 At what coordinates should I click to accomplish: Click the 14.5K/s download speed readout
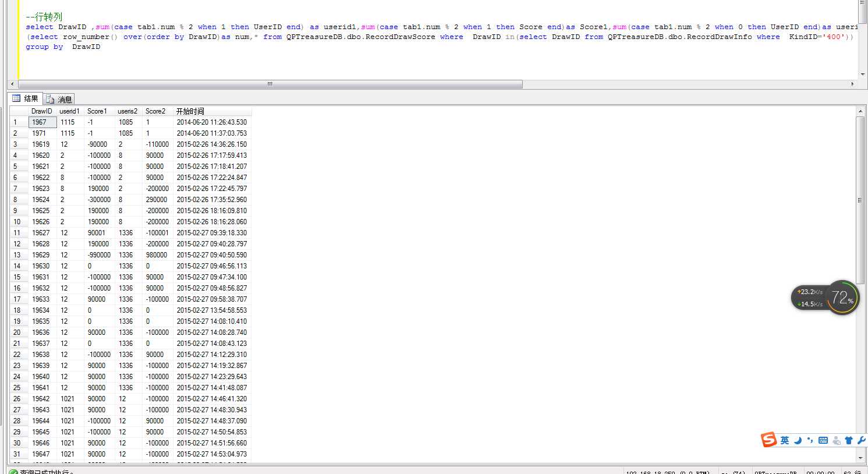(x=810, y=304)
